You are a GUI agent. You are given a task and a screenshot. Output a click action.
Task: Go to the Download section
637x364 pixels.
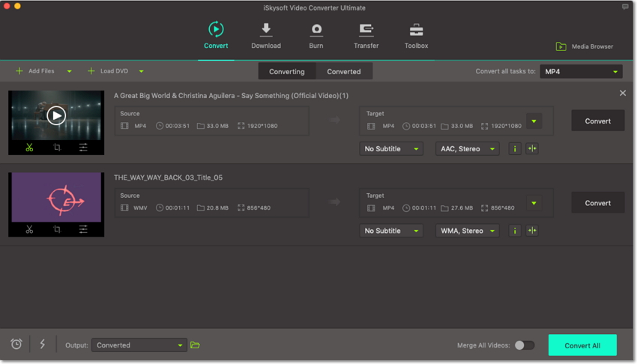pyautogui.click(x=266, y=36)
